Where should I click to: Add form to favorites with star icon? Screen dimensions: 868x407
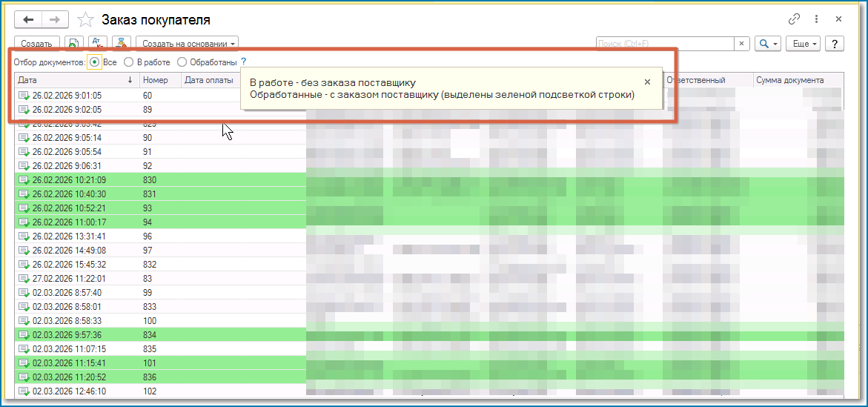86,20
